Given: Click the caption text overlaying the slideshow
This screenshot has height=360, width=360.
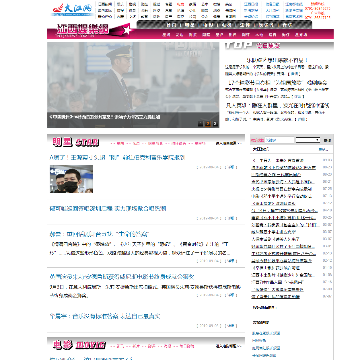Looking at the screenshot, I should click(105, 117).
